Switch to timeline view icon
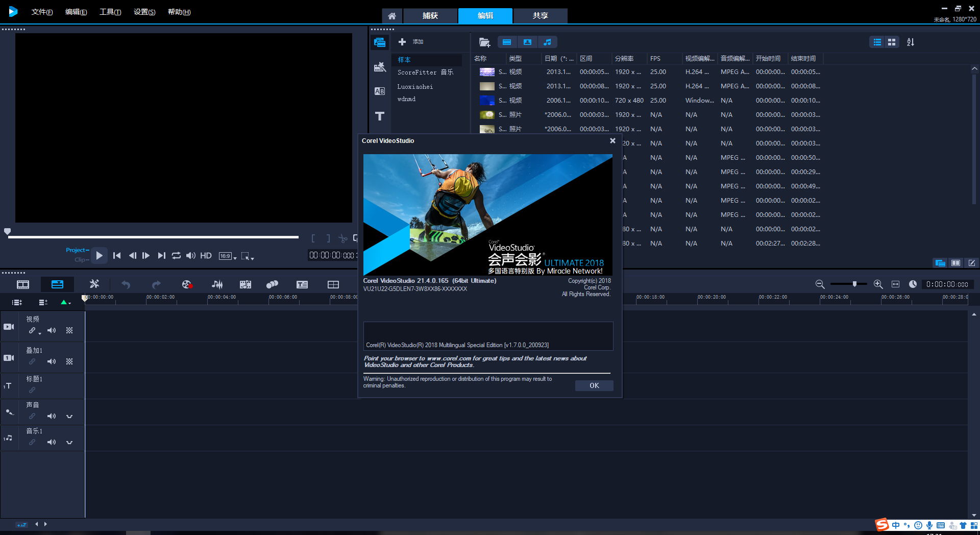The width and height of the screenshot is (980, 535). point(58,284)
